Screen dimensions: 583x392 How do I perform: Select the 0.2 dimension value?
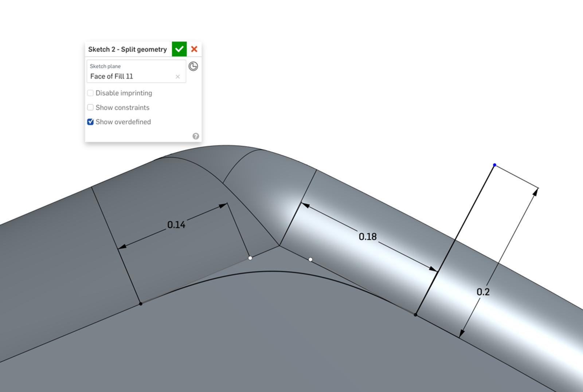tap(483, 292)
